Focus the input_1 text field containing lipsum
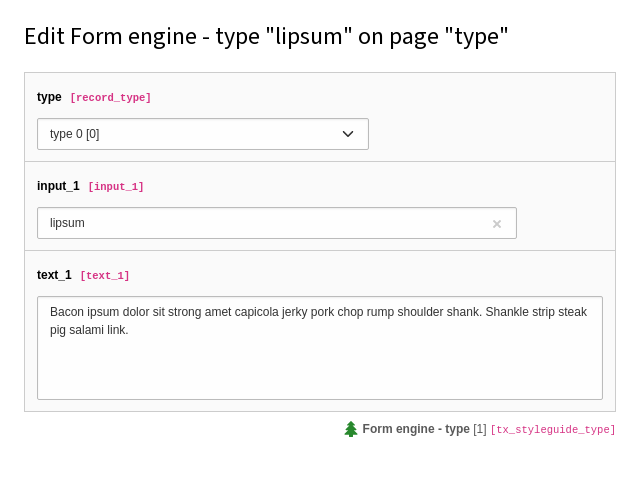This screenshot has height=478, width=640. pos(277,223)
